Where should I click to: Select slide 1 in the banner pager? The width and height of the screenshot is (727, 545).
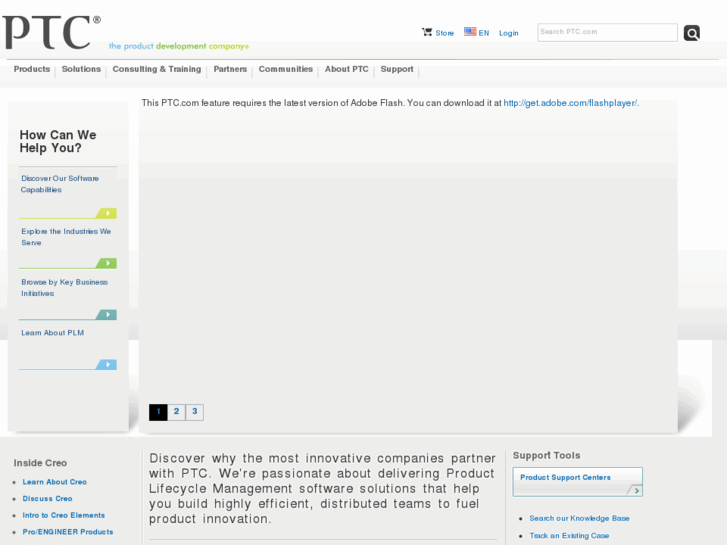coord(158,412)
